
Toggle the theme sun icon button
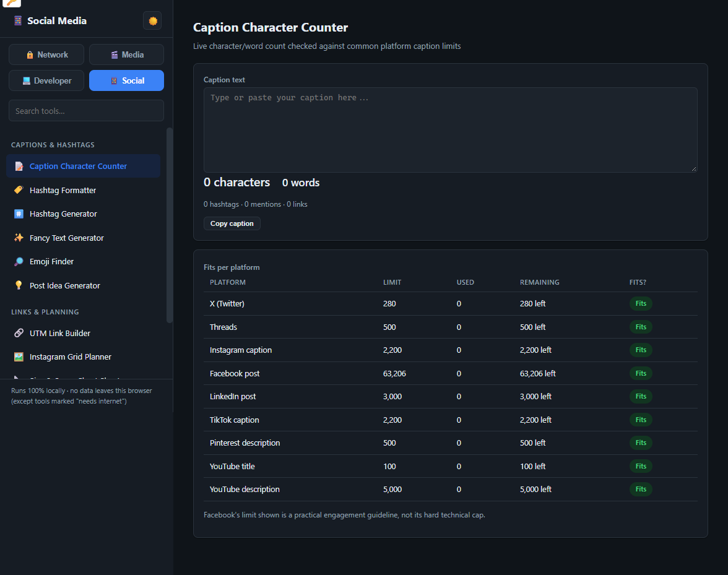(x=152, y=21)
